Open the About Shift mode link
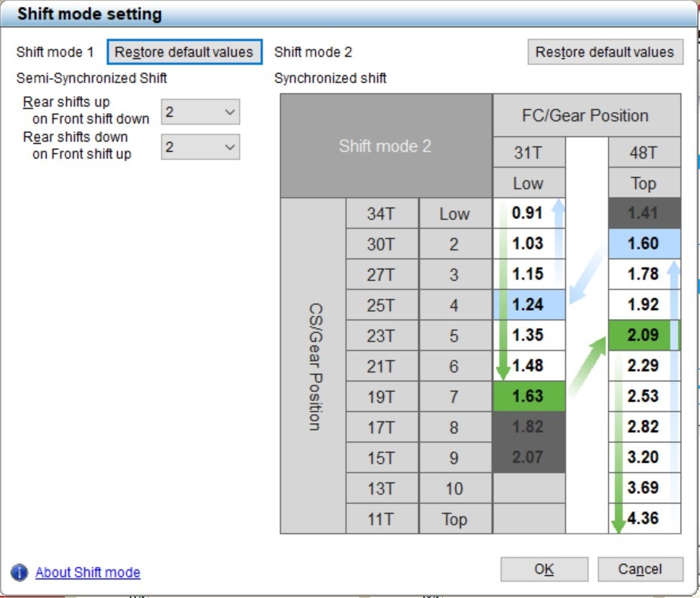700x598 pixels. click(x=87, y=572)
